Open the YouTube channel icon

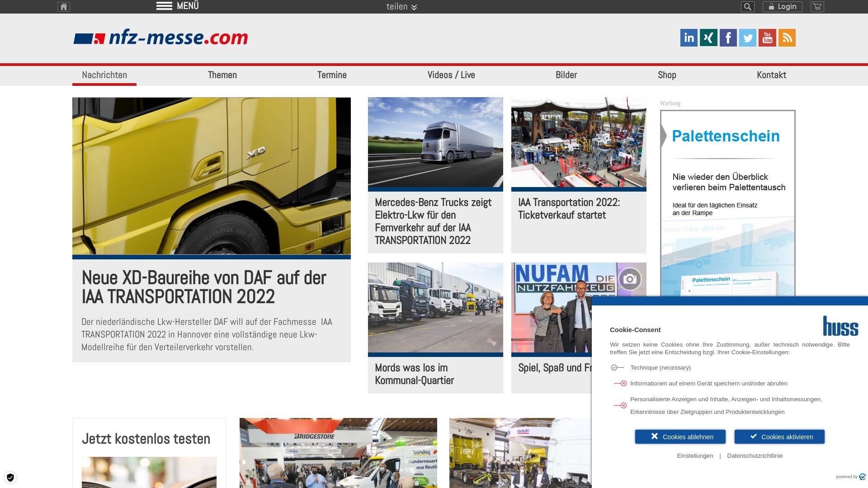tap(767, 38)
